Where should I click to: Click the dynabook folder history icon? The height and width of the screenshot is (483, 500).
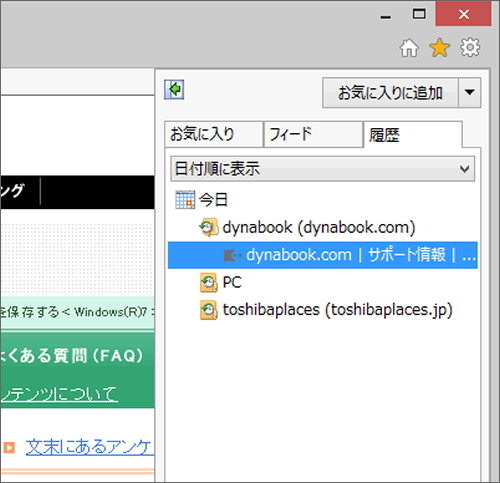tap(209, 227)
